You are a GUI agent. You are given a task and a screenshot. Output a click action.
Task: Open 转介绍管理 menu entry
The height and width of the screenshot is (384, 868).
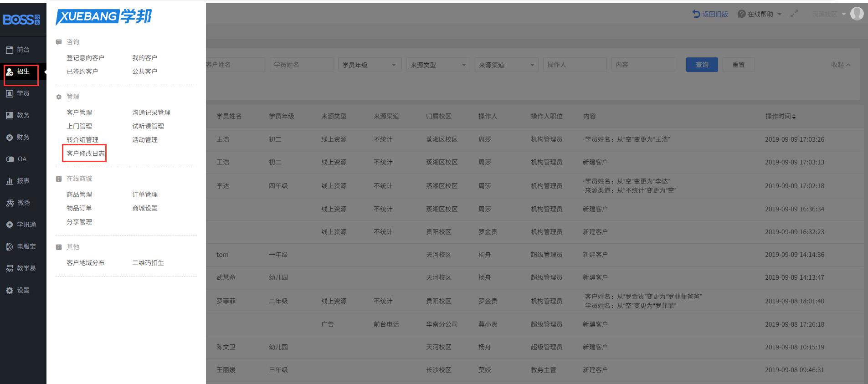click(82, 140)
